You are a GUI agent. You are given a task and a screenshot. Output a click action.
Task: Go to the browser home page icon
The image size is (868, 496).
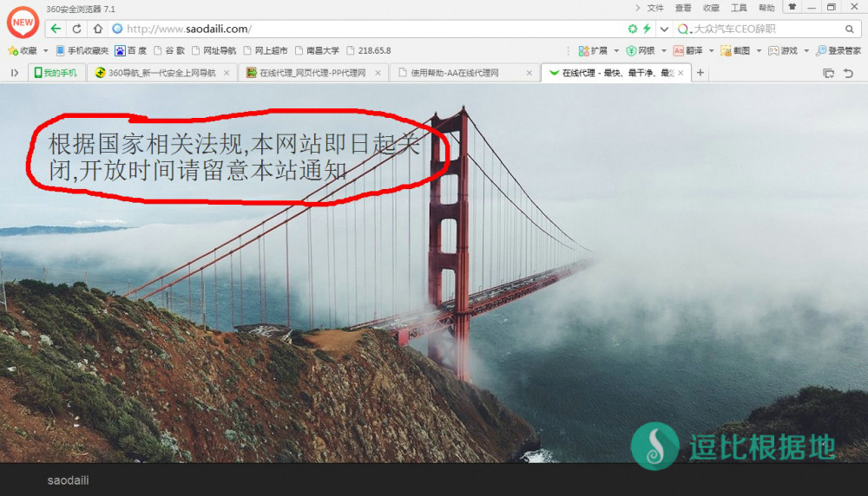coord(98,29)
